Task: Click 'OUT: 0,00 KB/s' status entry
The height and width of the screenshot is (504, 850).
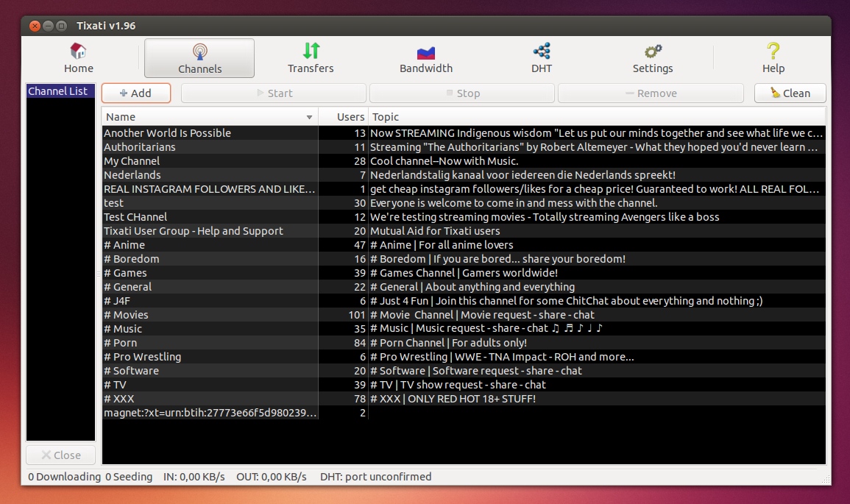Action: (271, 477)
